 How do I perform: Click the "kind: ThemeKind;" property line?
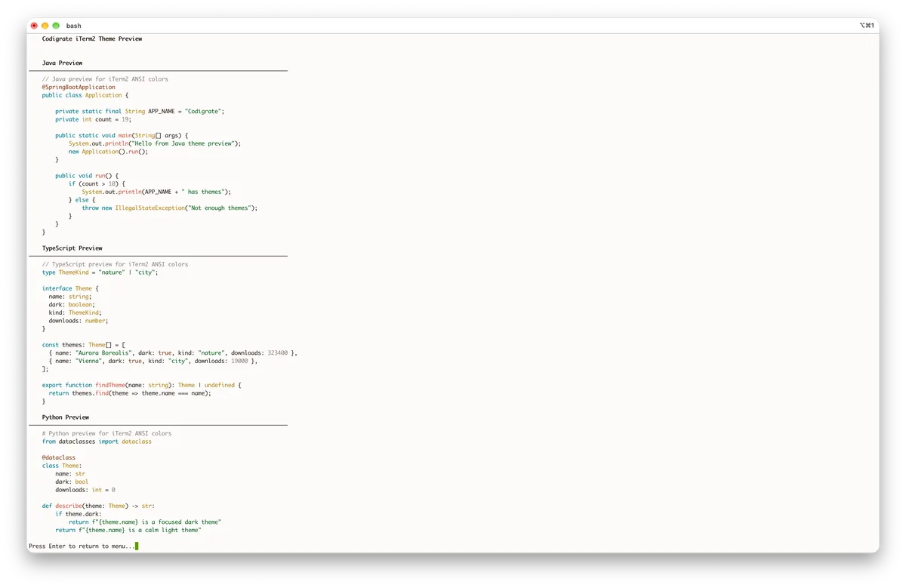[x=75, y=312]
